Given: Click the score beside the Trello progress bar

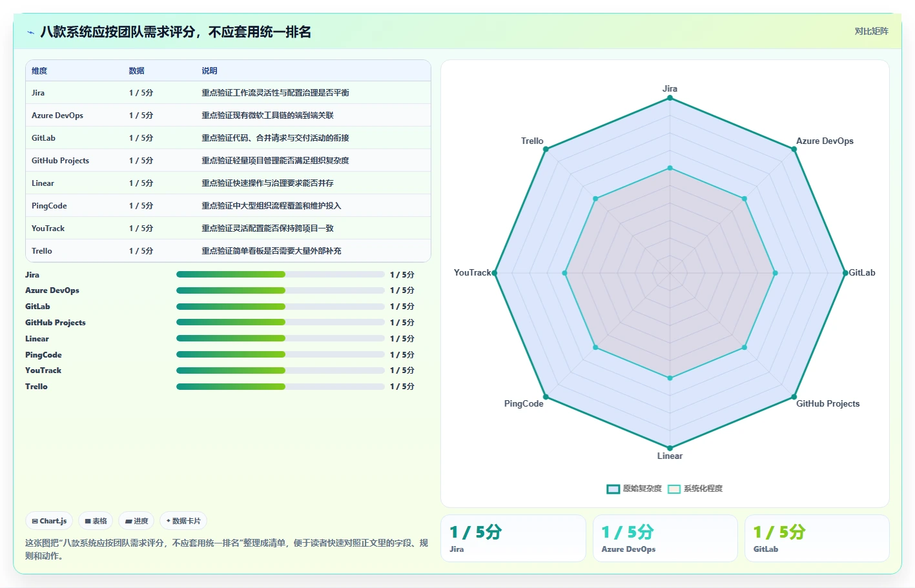Looking at the screenshot, I should 402,387.
